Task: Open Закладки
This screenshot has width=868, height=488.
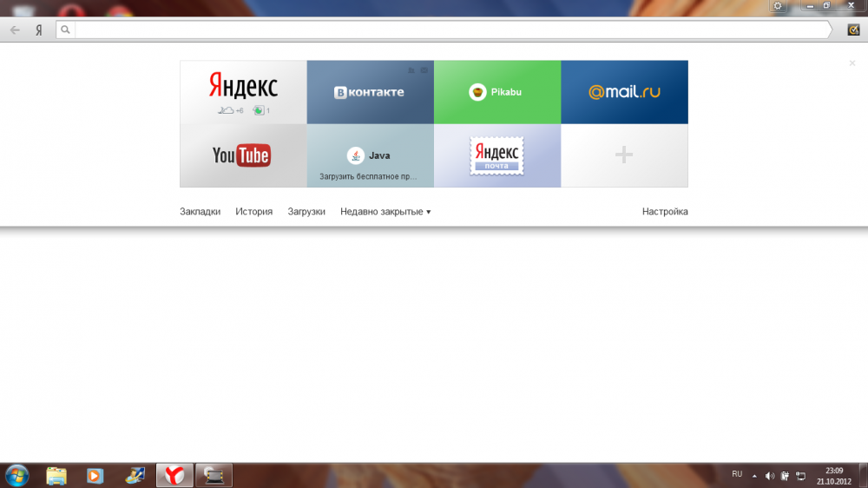Action: pos(200,212)
